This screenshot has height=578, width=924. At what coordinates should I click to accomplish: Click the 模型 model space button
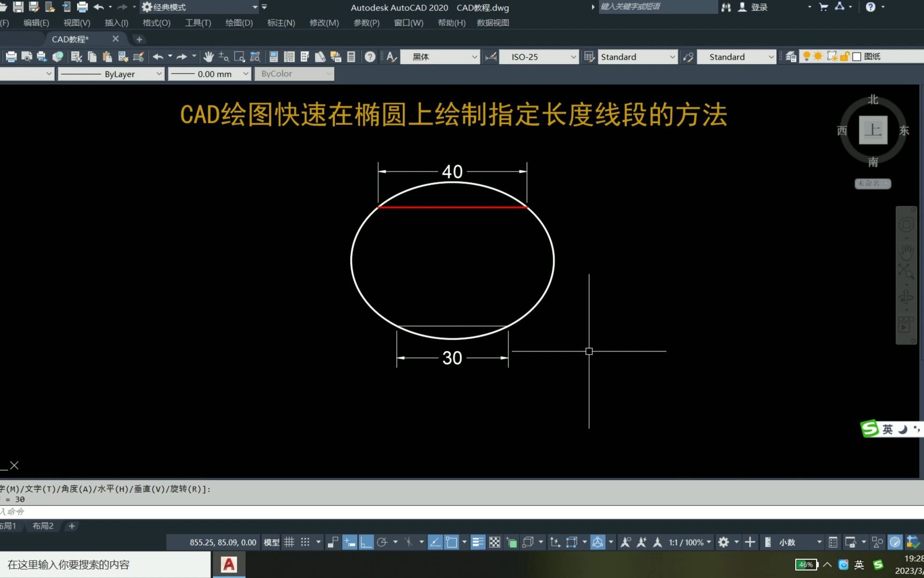pyautogui.click(x=272, y=542)
